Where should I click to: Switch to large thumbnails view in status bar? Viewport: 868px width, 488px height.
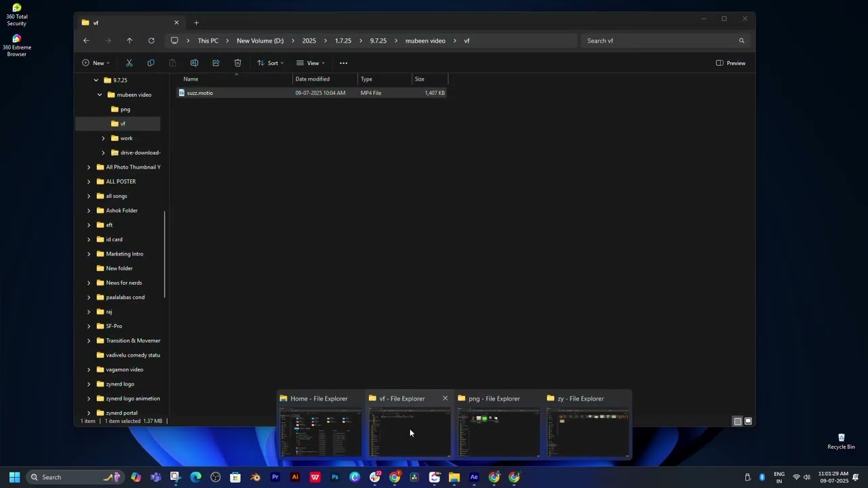[x=749, y=422]
